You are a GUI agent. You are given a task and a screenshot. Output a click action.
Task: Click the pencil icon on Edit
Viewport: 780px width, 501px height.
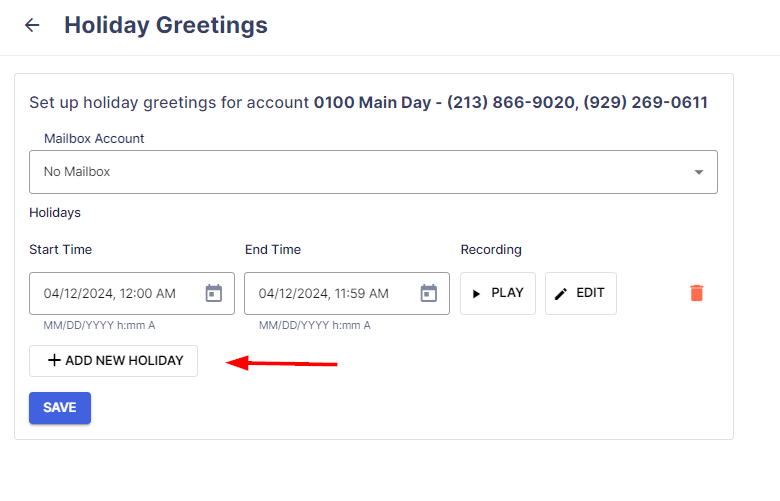[561, 294]
